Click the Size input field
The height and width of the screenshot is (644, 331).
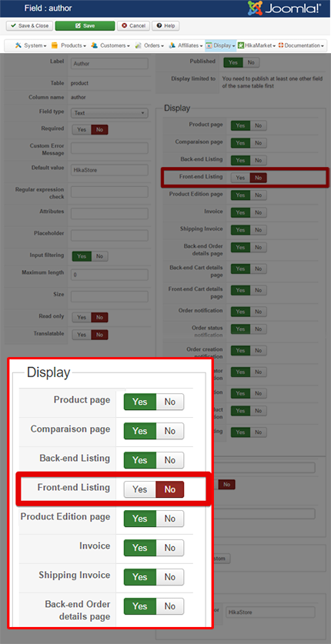[x=109, y=296]
